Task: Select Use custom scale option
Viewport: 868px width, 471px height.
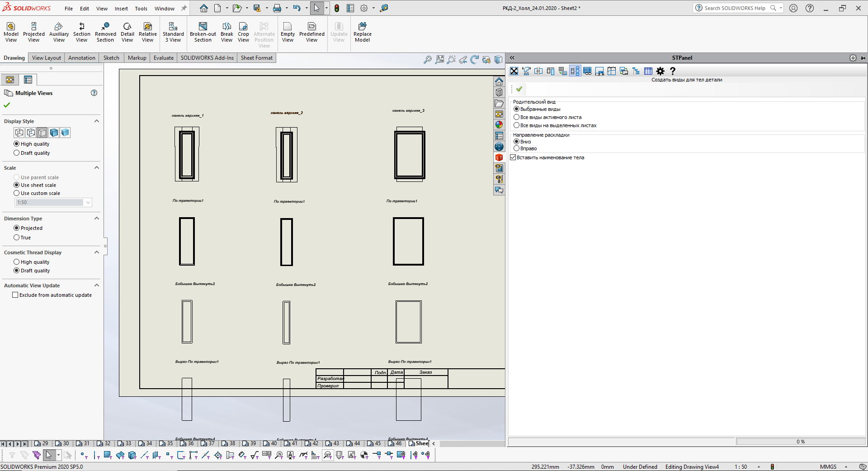Action: pyautogui.click(x=17, y=193)
